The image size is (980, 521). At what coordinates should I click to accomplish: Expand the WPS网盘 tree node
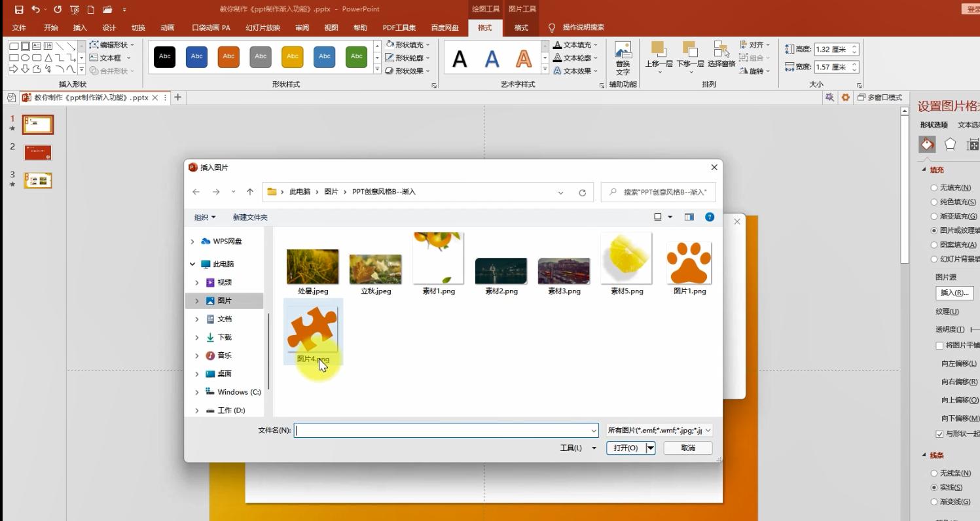point(192,242)
